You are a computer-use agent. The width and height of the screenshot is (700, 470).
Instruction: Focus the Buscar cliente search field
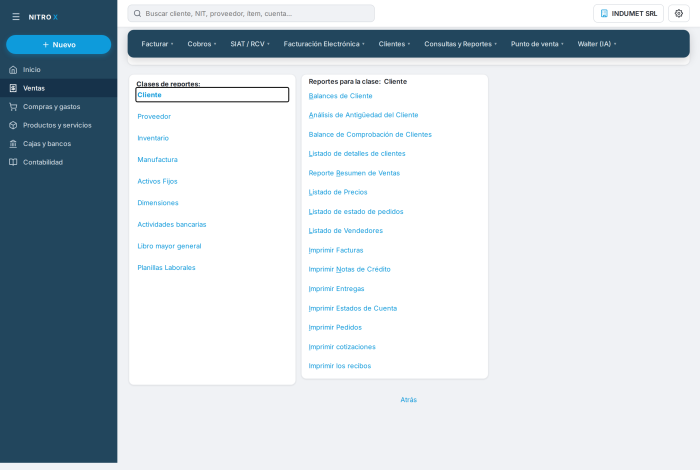251,13
